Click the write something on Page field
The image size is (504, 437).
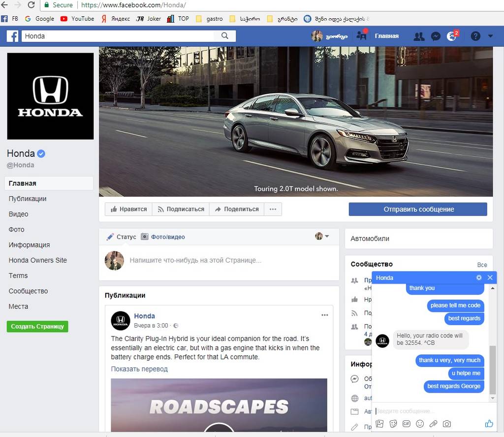[x=195, y=260]
